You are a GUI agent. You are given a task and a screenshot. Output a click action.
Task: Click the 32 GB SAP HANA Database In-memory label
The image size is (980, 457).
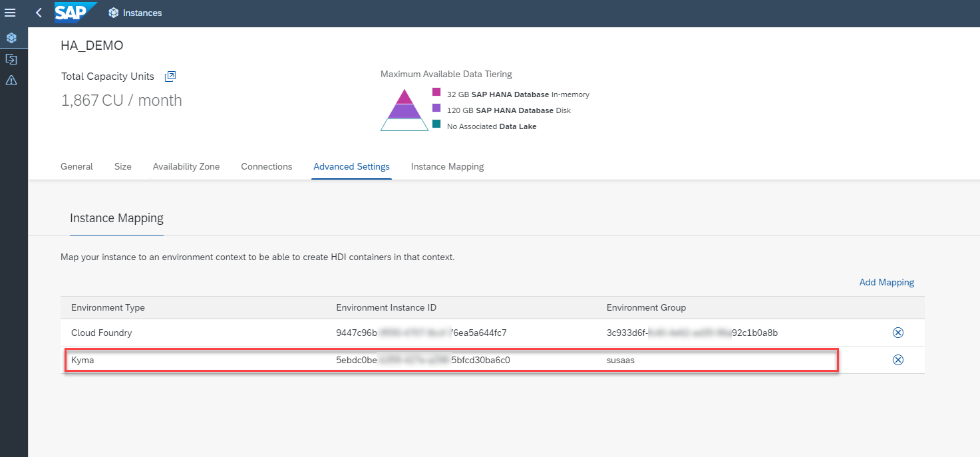click(518, 94)
